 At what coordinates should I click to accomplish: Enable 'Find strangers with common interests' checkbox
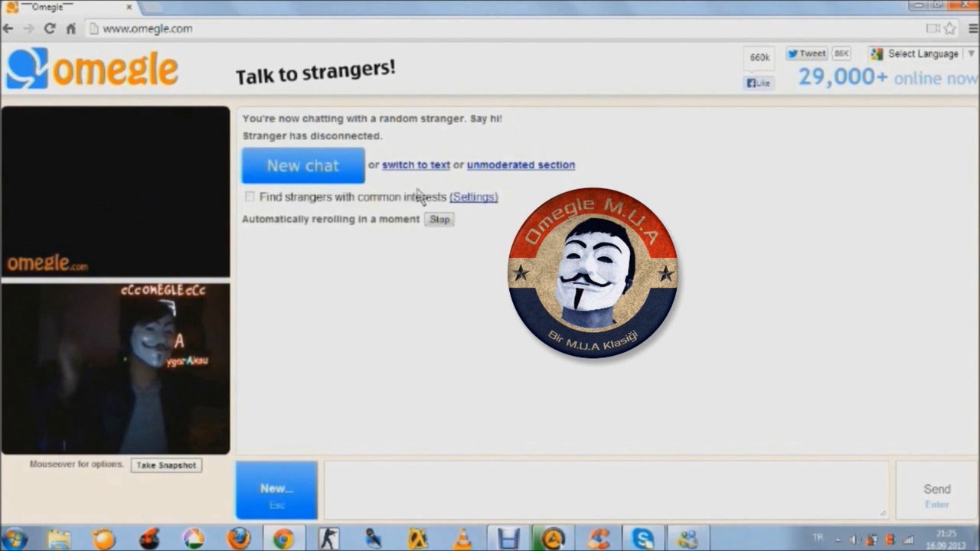tap(250, 197)
